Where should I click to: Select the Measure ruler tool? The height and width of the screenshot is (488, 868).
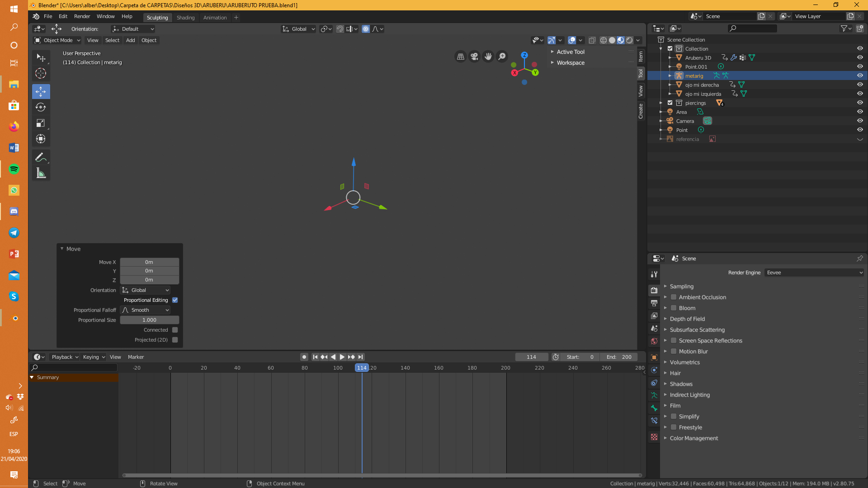[41, 173]
